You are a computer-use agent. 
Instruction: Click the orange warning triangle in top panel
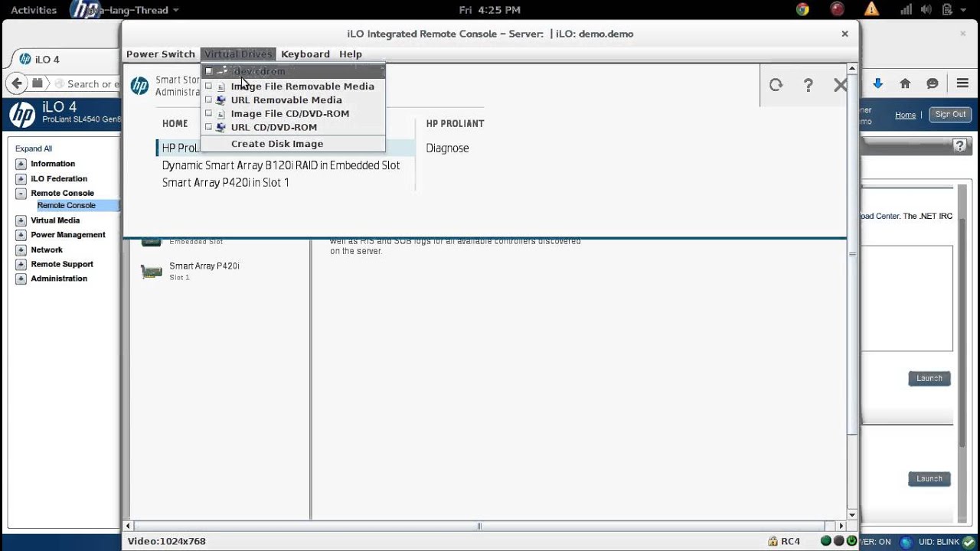871,10
